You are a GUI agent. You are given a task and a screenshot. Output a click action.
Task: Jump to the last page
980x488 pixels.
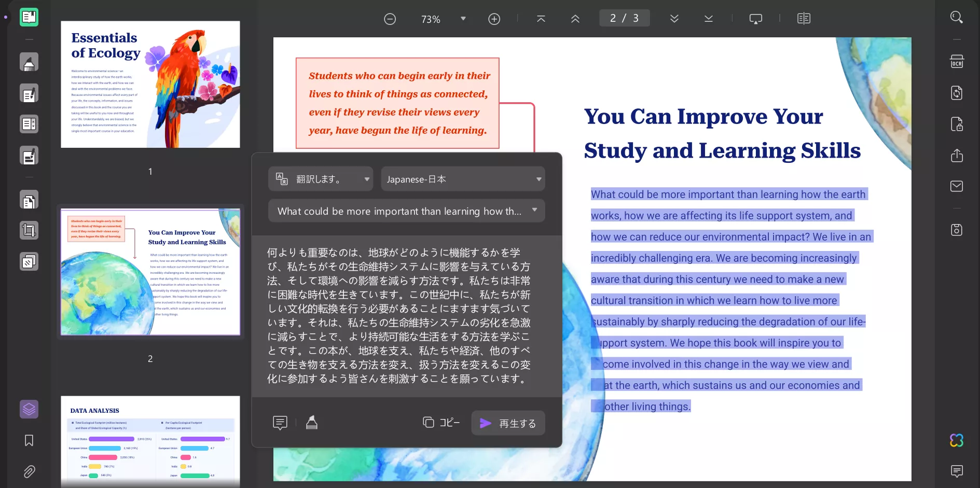[709, 19]
